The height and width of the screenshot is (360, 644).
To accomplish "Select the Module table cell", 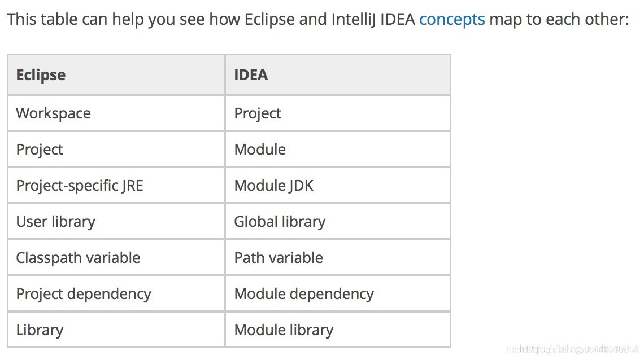I will tap(338, 150).
